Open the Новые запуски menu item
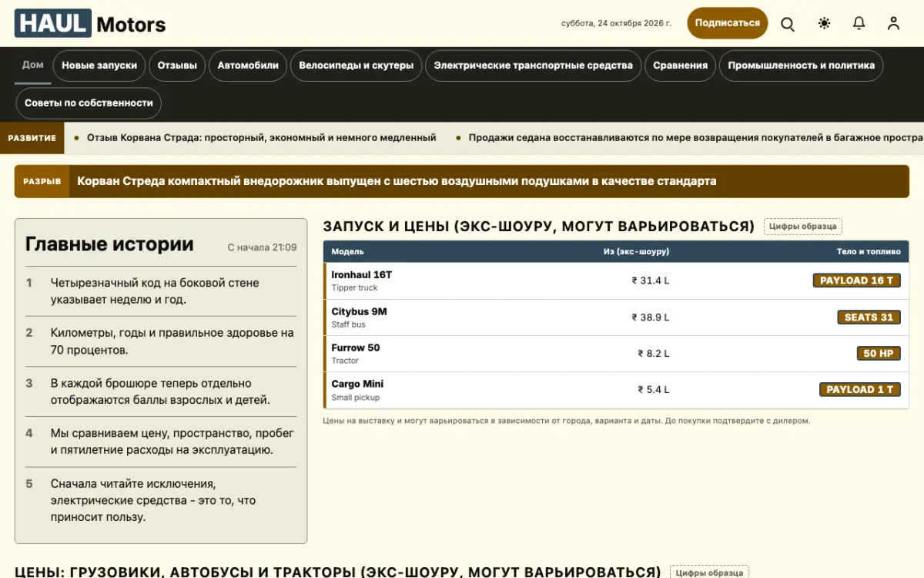This screenshot has height=578, width=924. 99,66
